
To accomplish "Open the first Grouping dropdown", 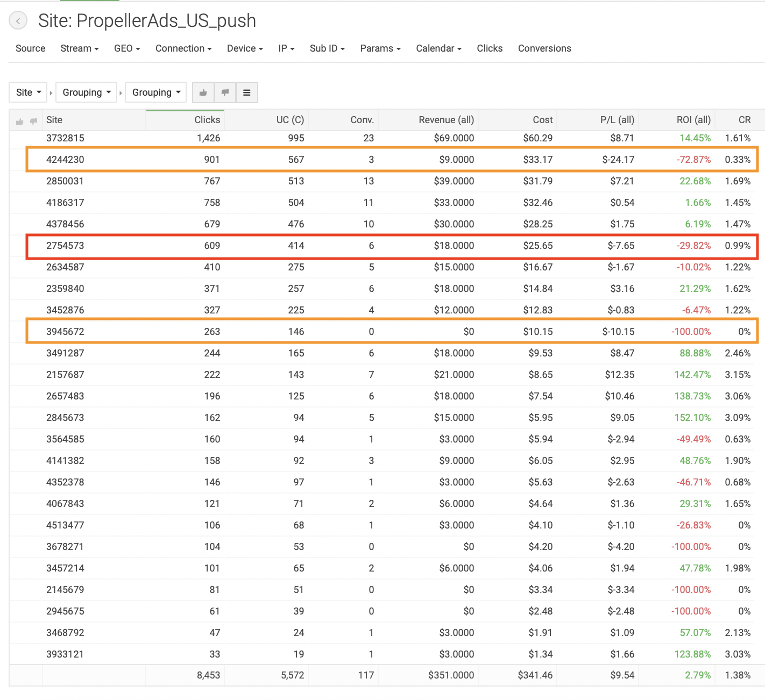I will pos(87,92).
